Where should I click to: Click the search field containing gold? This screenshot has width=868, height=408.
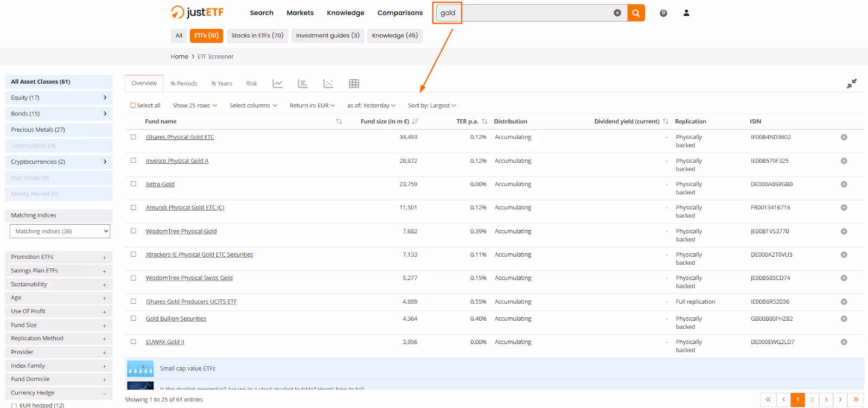532,13
